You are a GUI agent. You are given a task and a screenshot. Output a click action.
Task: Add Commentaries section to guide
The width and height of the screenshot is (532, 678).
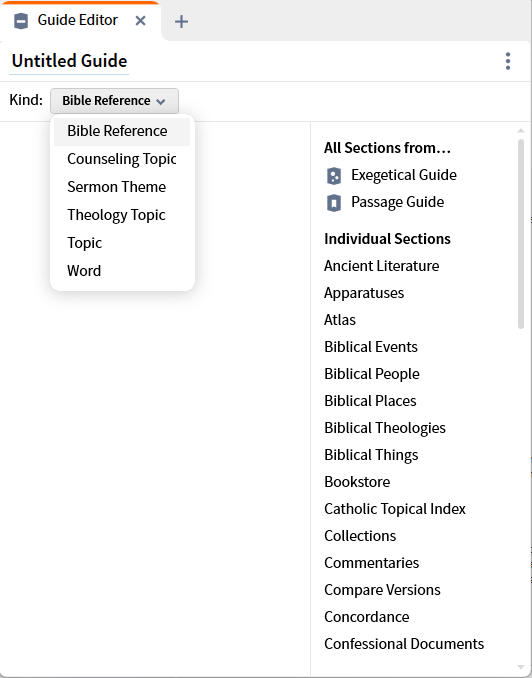tap(372, 563)
